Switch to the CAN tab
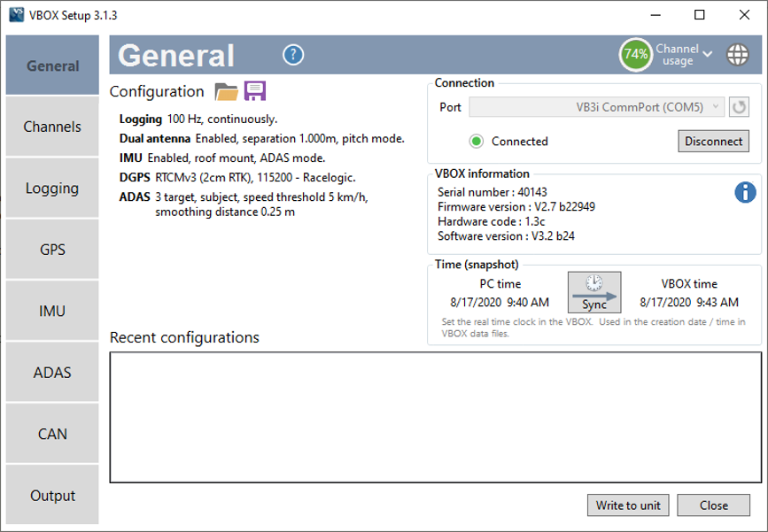This screenshot has width=768, height=532. click(52, 435)
